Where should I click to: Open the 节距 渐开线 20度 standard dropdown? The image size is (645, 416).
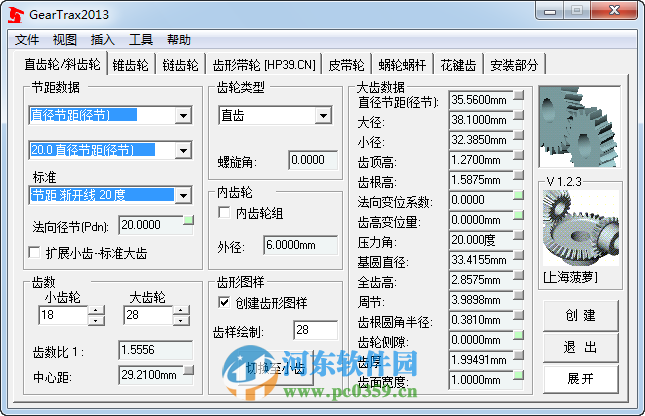[x=183, y=195]
